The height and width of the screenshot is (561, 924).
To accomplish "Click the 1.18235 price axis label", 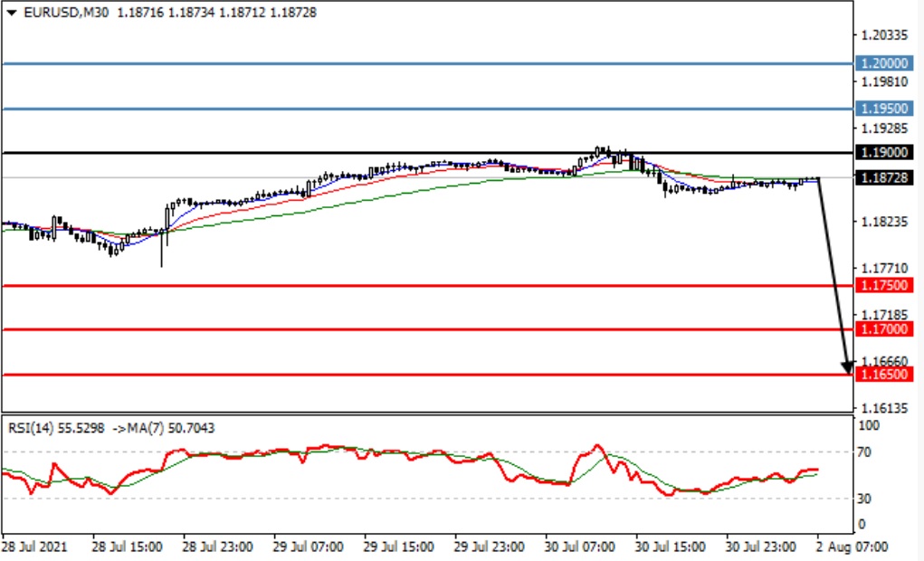I will [x=884, y=222].
